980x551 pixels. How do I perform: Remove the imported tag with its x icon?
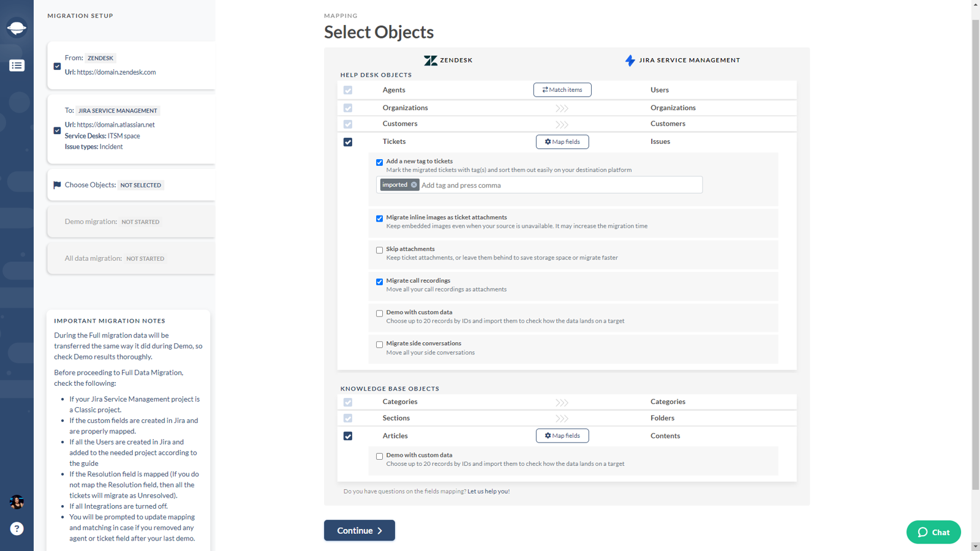point(414,185)
